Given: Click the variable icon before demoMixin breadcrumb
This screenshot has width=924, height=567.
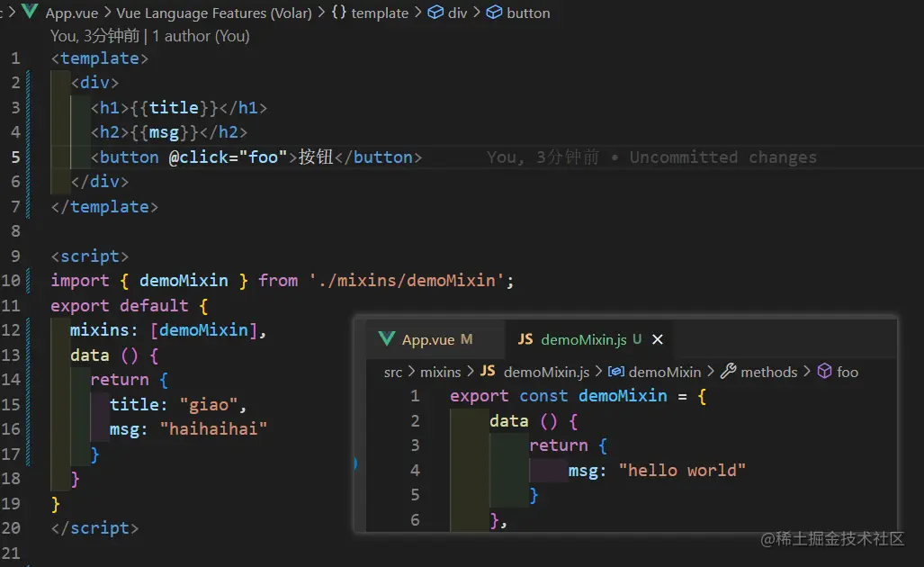Looking at the screenshot, I should (x=615, y=372).
